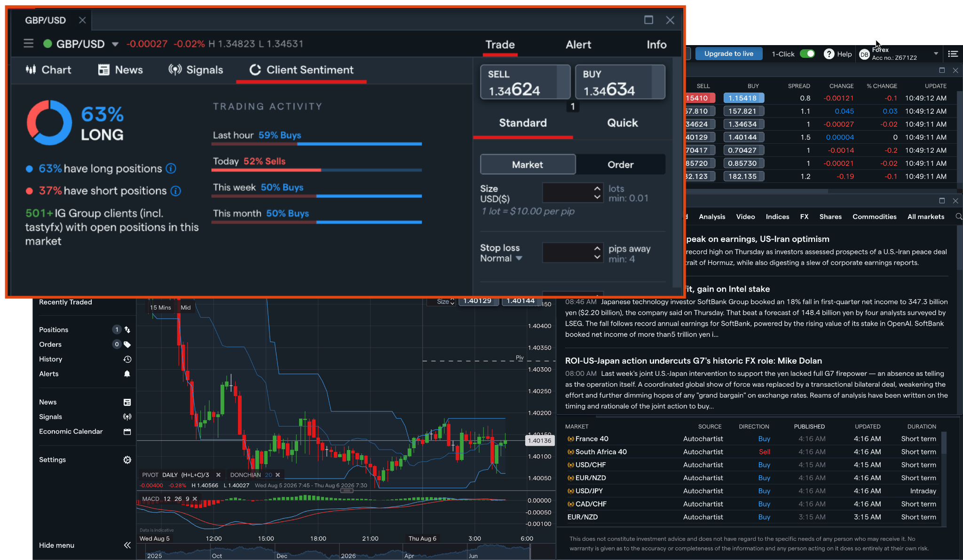Remove the DONCHIAN indicator with its X
This screenshot has height=560, width=963.
click(278, 475)
